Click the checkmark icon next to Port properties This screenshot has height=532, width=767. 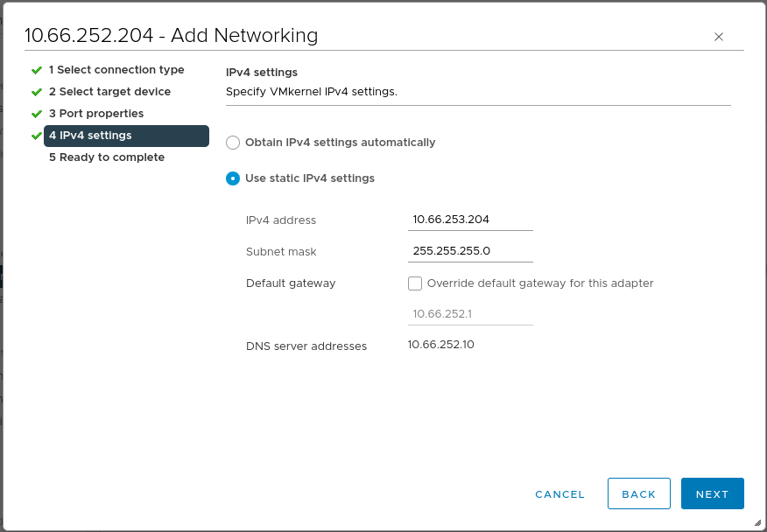pos(36,113)
